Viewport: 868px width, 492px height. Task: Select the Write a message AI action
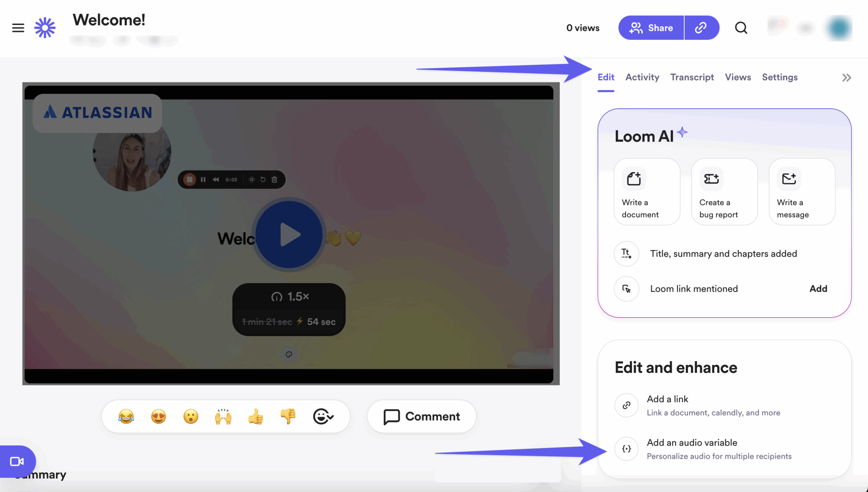coord(802,192)
